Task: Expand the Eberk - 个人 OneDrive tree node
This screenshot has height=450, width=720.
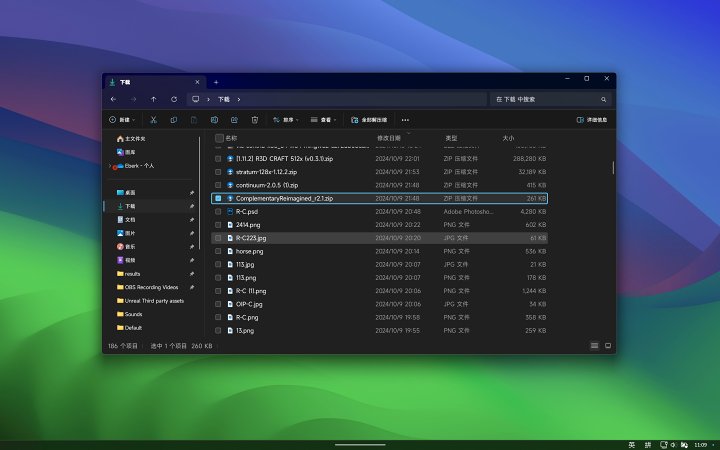Action: coord(109,166)
